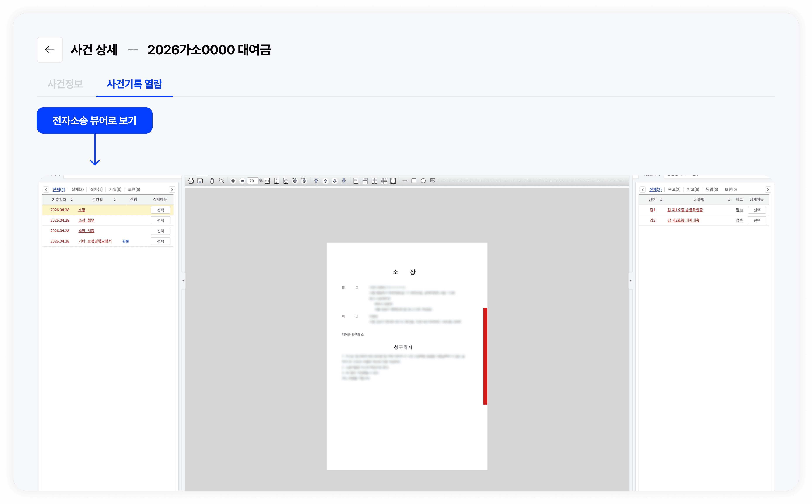Select the 보류(0) tab in document list
Screen dimensions: 812x504
134,189
